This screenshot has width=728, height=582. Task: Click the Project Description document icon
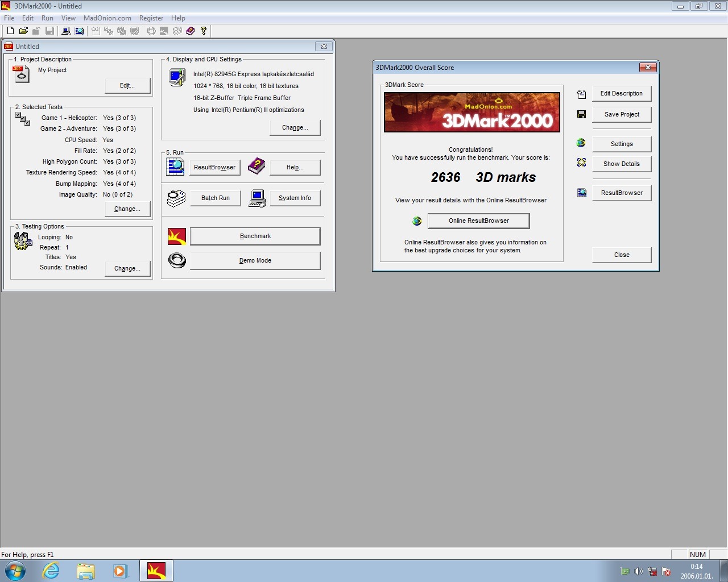tap(21, 74)
